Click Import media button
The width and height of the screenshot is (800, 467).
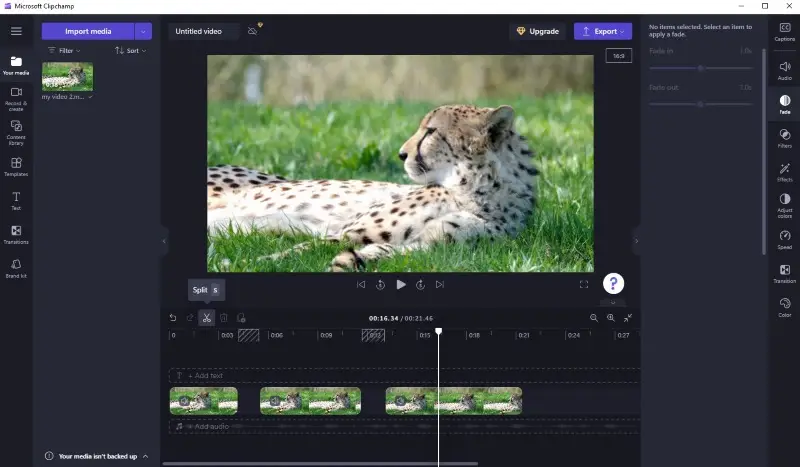[x=88, y=31]
